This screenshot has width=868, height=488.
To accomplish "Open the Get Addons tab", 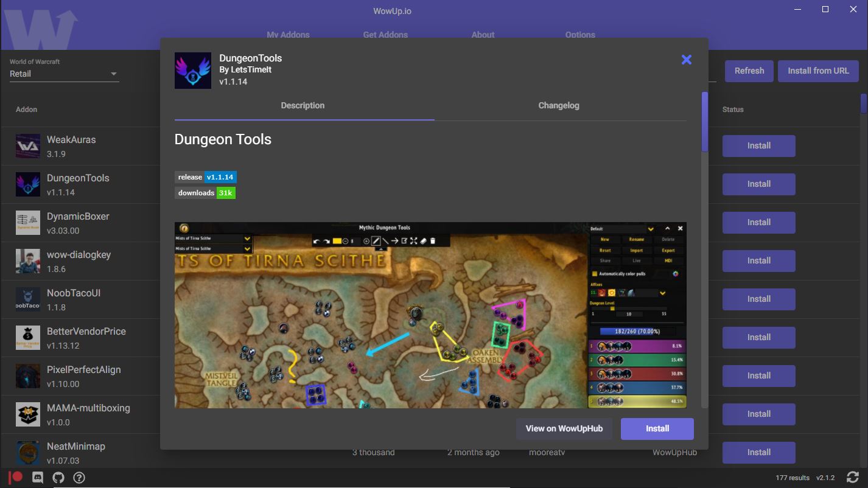I will pyautogui.click(x=385, y=35).
